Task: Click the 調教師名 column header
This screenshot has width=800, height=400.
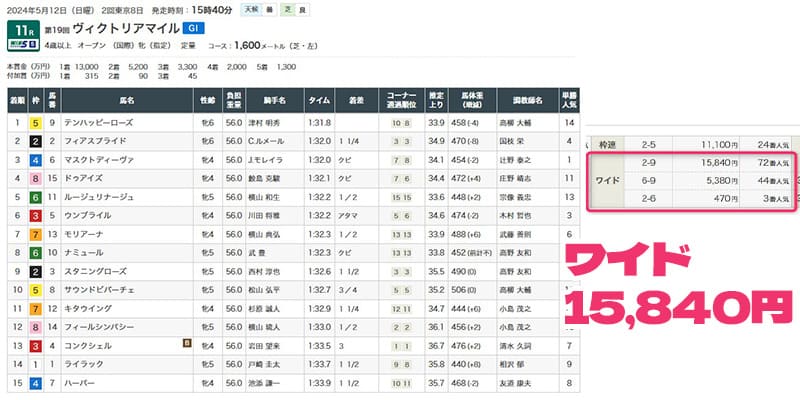Action: click(528, 101)
